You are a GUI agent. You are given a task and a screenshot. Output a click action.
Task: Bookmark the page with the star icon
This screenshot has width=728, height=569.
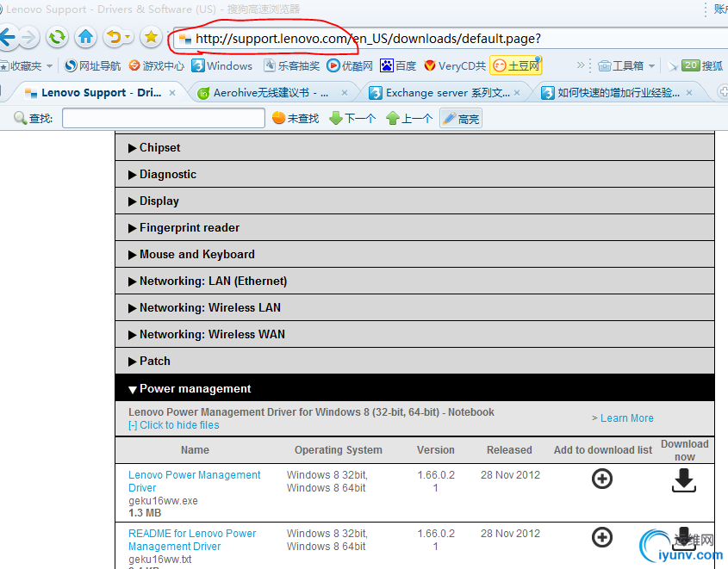click(x=151, y=37)
